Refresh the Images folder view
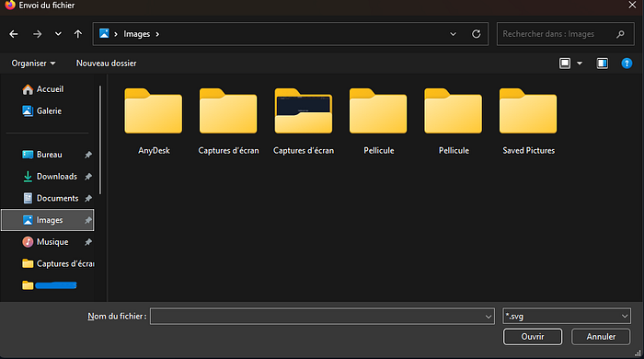The height and width of the screenshot is (359, 644). pos(476,34)
